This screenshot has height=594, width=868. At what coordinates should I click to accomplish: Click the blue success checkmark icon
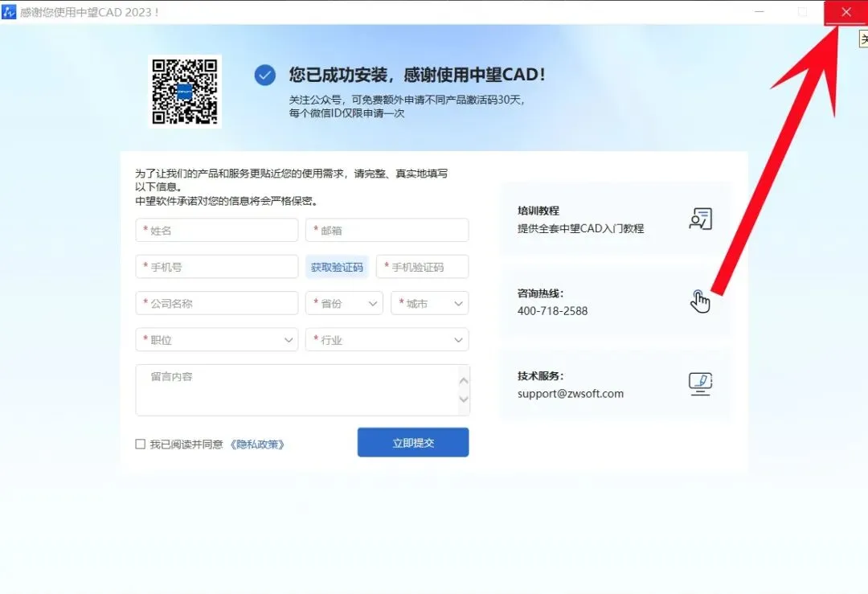coord(265,75)
